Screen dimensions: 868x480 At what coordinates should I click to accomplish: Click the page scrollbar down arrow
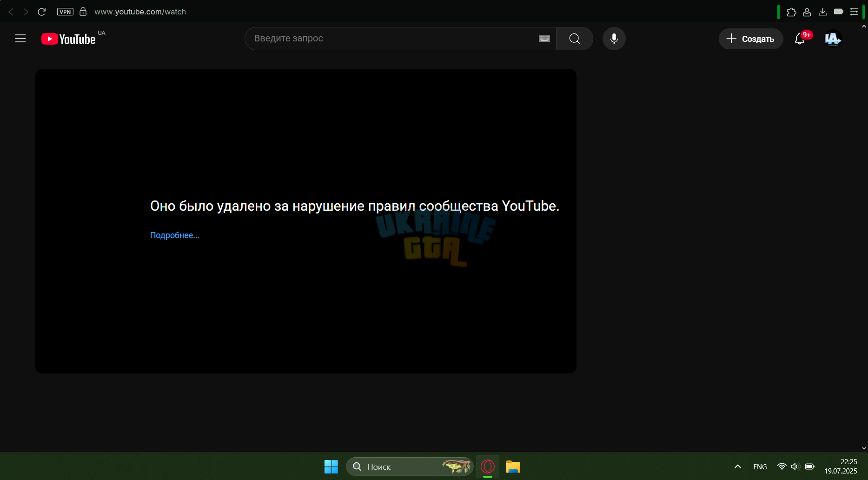point(864,448)
